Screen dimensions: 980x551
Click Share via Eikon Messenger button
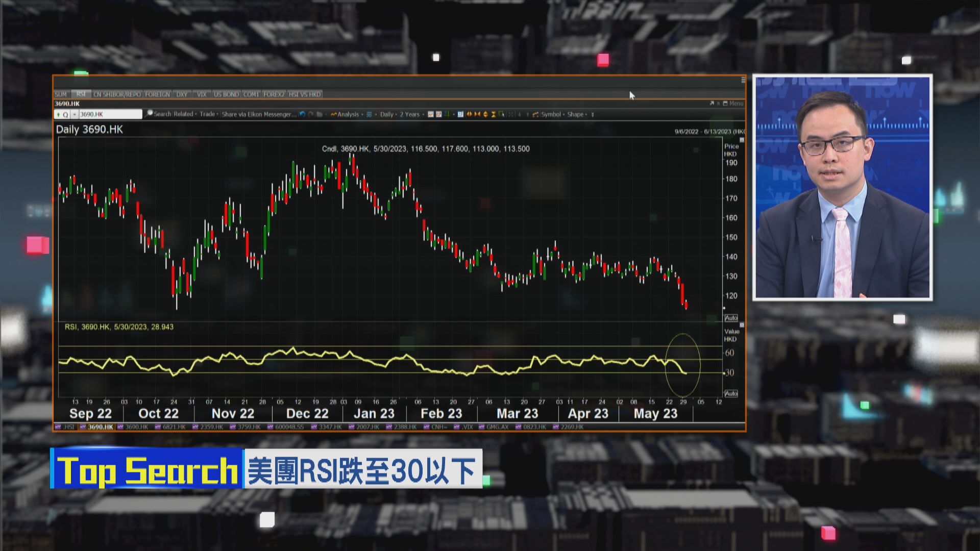pyautogui.click(x=259, y=114)
